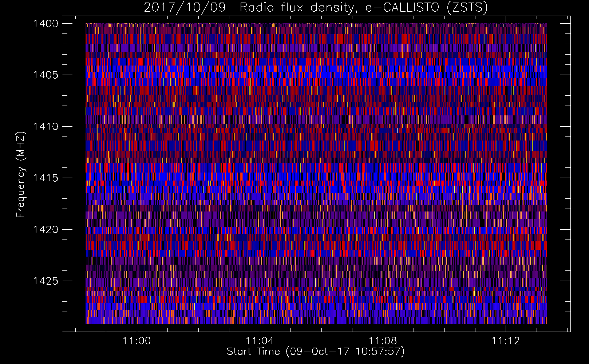Screen dimensions: 589x364
Task: Click the plot title '2017/10/09 Radio flux density, e-CALLISTO (ZSTS)'
Action: click(316, 8)
